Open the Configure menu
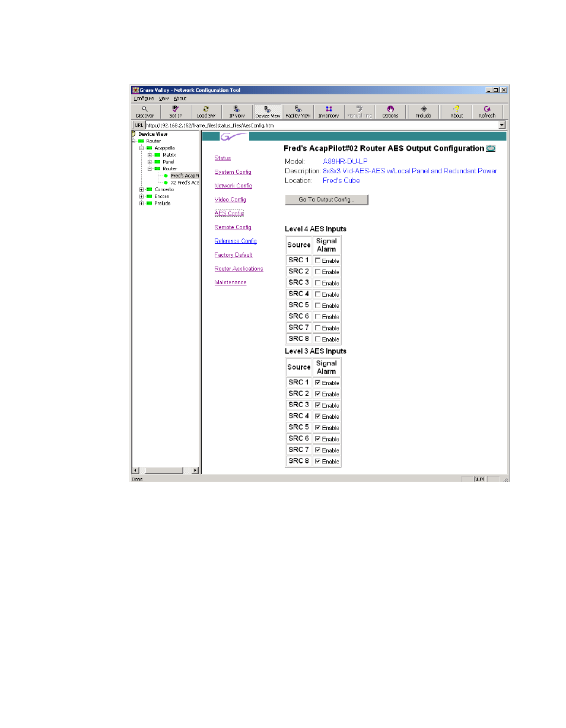Screen dimensions: 566x728 click(144, 98)
